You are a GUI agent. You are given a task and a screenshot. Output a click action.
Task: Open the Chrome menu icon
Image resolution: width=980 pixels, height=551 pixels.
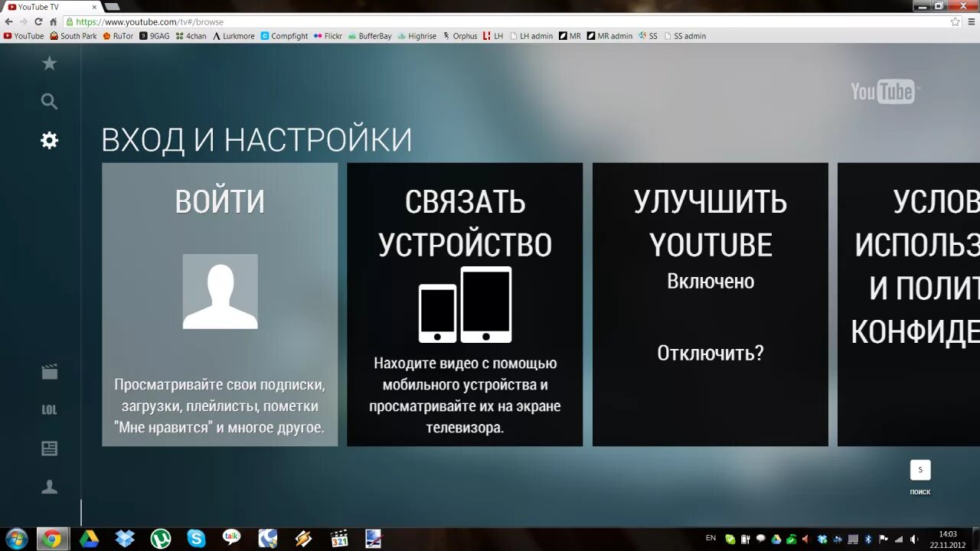tap(971, 22)
